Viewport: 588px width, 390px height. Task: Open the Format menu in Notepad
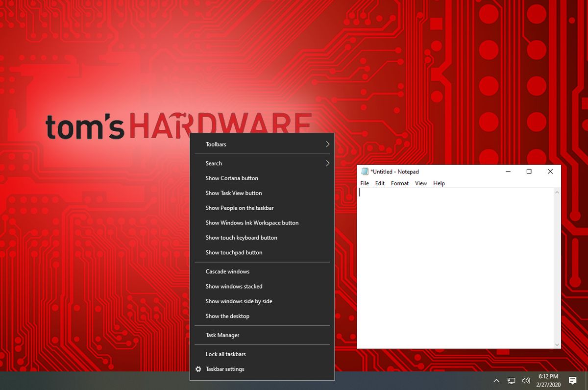(x=400, y=183)
